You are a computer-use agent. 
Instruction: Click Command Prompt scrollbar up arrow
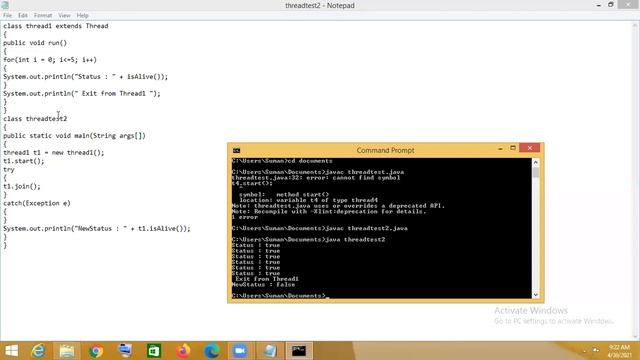point(536,162)
